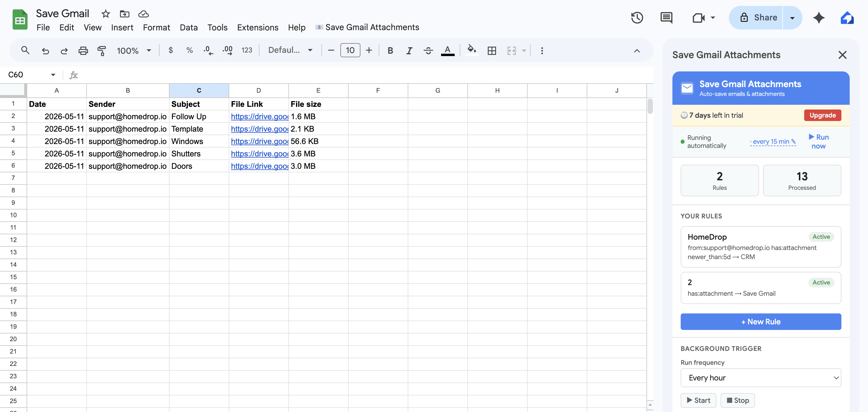This screenshot has width=868, height=412.
Task: Toggle italic formatting
Action: (x=409, y=50)
